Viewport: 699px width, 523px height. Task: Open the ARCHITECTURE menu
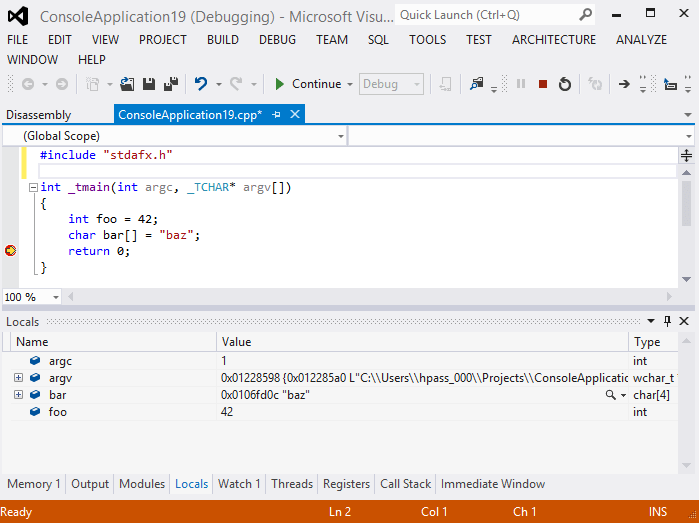tap(554, 40)
